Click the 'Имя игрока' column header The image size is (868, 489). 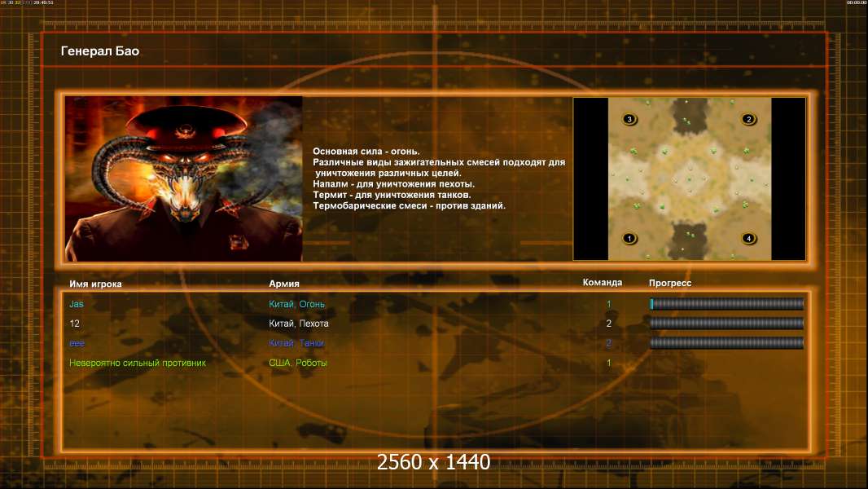coord(95,284)
